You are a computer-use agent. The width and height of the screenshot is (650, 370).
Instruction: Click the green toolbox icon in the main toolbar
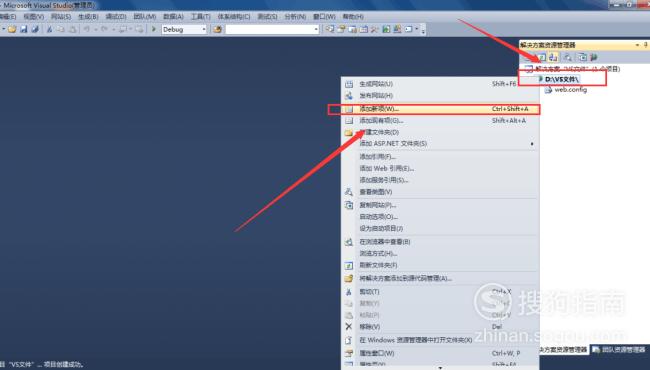click(386, 29)
